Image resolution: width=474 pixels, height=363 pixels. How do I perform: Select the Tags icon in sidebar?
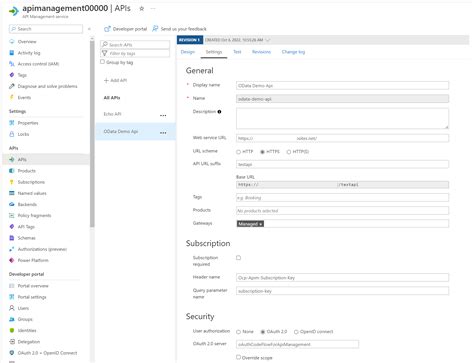click(x=12, y=75)
